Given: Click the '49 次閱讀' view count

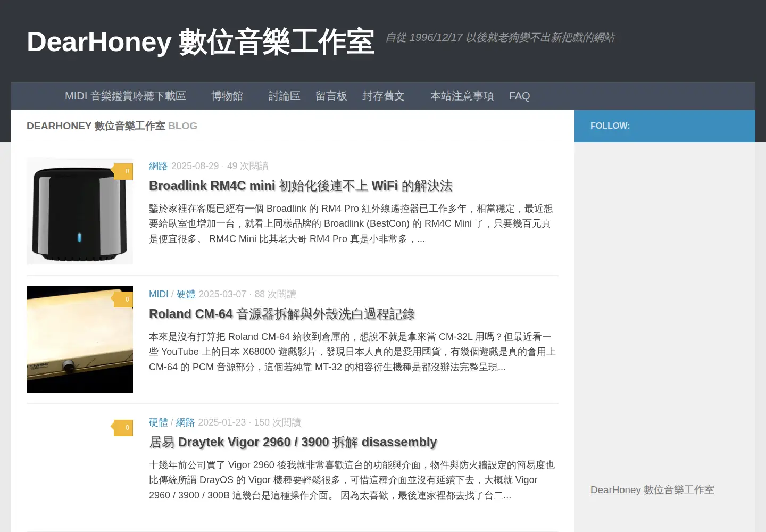Looking at the screenshot, I should [x=248, y=166].
